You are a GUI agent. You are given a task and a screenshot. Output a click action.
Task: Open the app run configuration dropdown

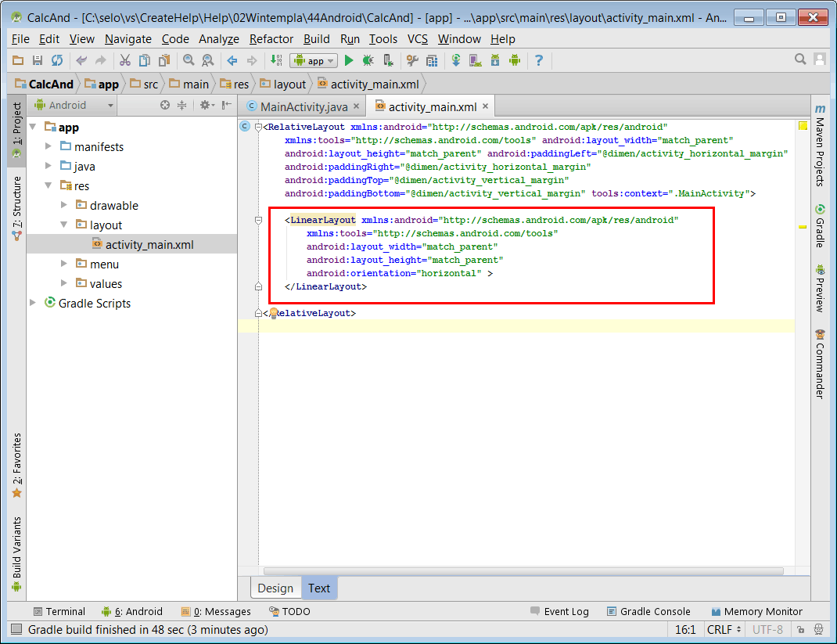click(314, 60)
